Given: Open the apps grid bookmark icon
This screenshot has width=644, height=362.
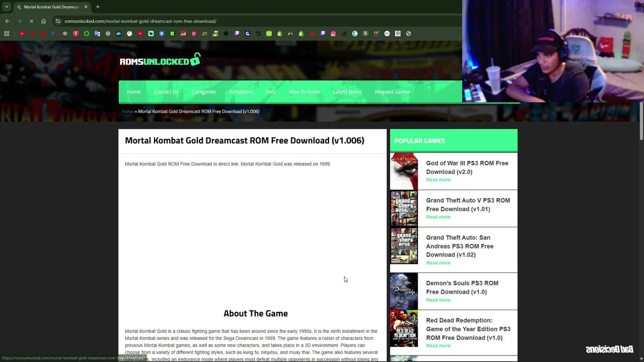Looking at the screenshot, I should click(x=7, y=34).
